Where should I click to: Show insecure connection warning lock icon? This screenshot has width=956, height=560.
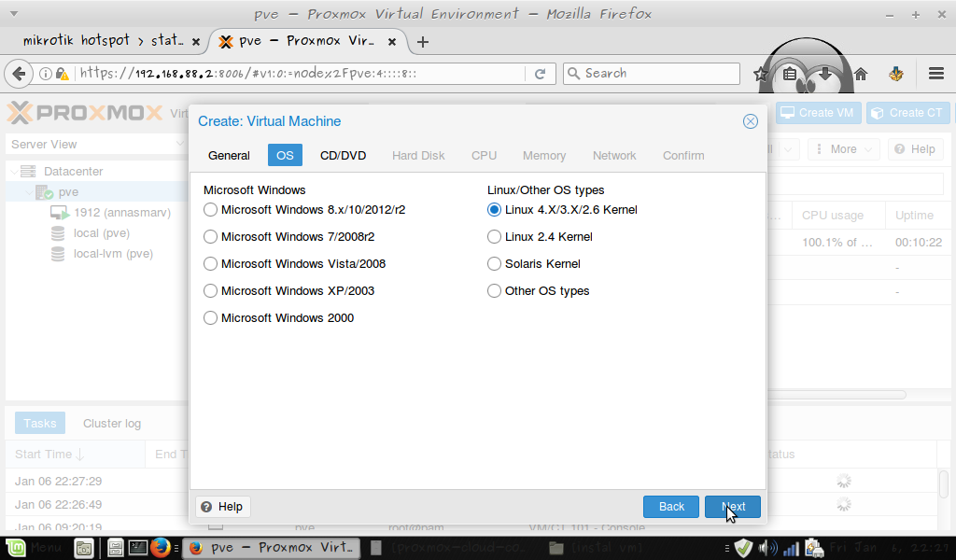[63, 74]
